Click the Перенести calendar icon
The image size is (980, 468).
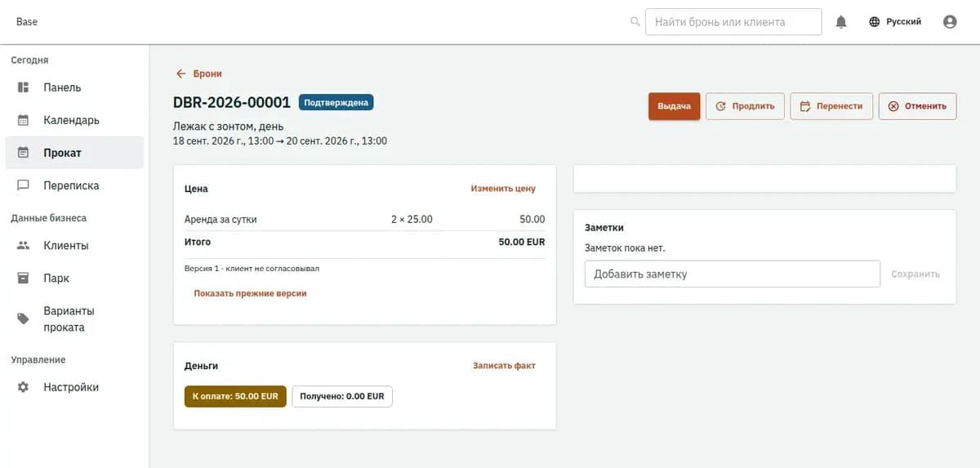pyautogui.click(x=805, y=106)
